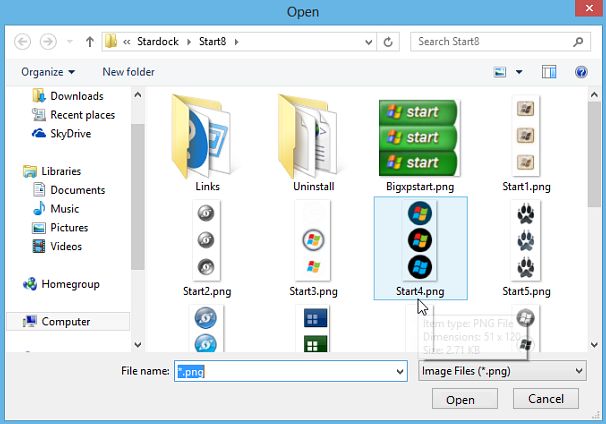Select Homegroup in sidebar

coord(61,284)
